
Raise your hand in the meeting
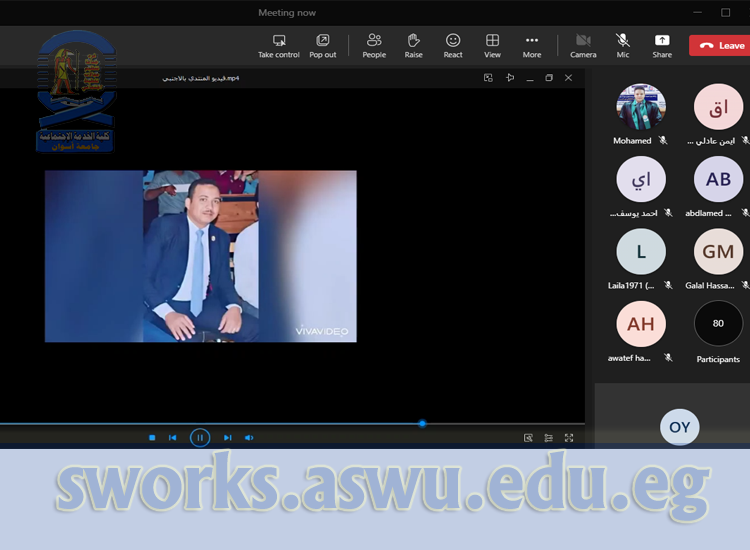pos(413,45)
